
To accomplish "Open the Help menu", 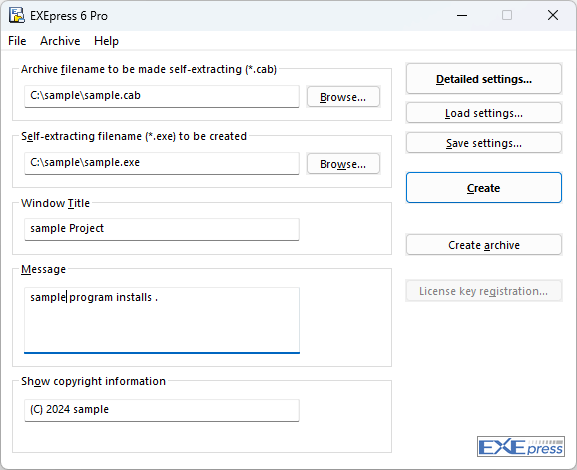I will (106, 41).
